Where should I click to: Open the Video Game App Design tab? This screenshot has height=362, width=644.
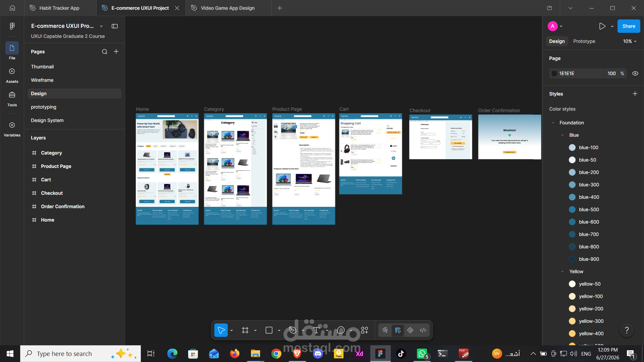[228, 8]
